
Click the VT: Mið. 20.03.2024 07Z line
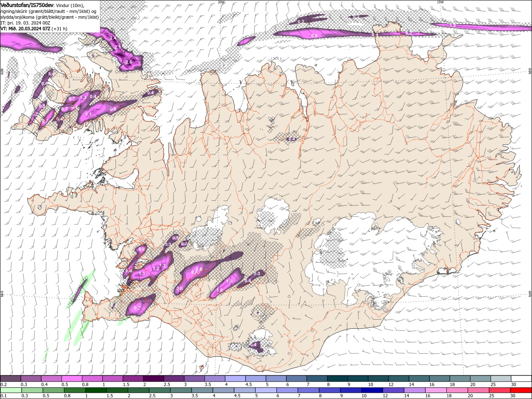(25, 29)
